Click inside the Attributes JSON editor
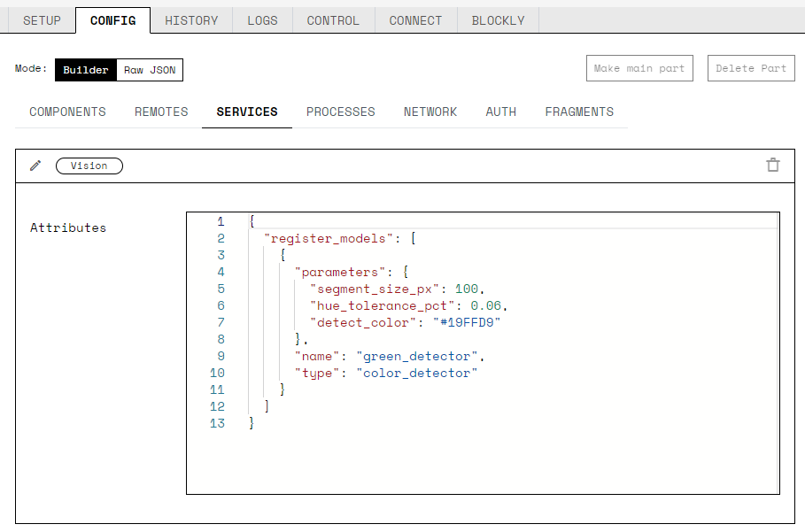The width and height of the screenshot is (805, 532). point(483,354)
